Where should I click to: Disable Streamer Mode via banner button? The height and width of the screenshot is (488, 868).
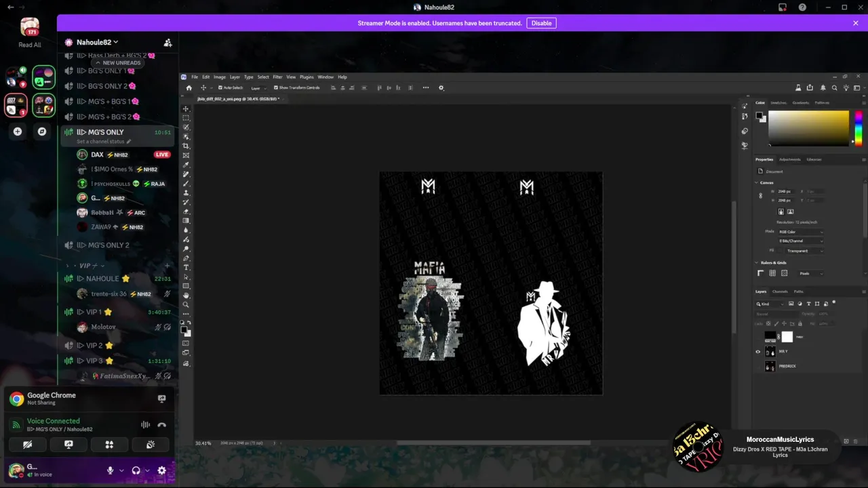point(541,23)
